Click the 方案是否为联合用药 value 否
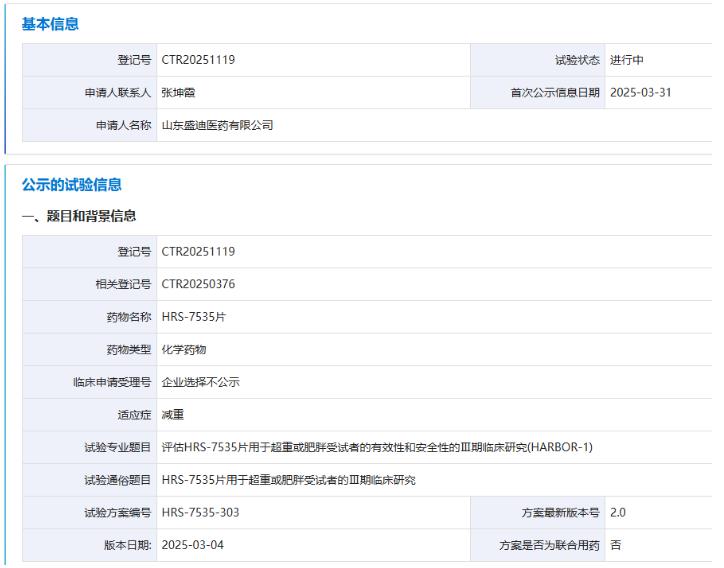This screenshot has width=724, height=568. tap(615, 545)
